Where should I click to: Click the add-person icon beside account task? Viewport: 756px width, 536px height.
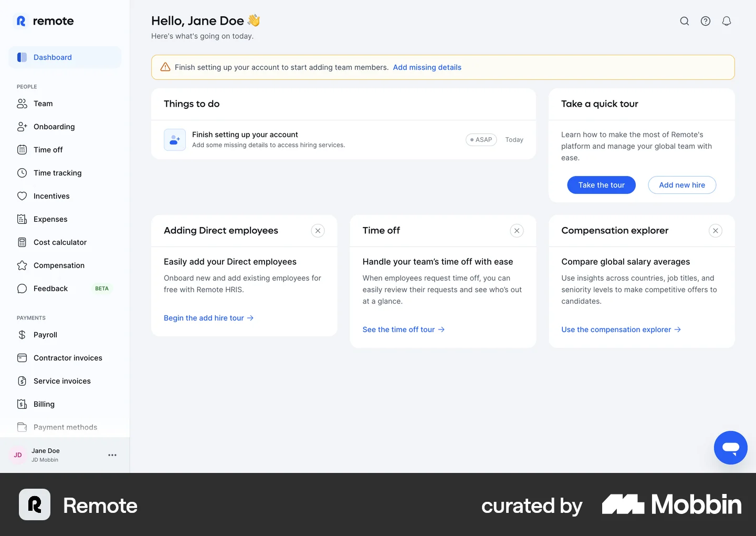(x=175, y=140)
